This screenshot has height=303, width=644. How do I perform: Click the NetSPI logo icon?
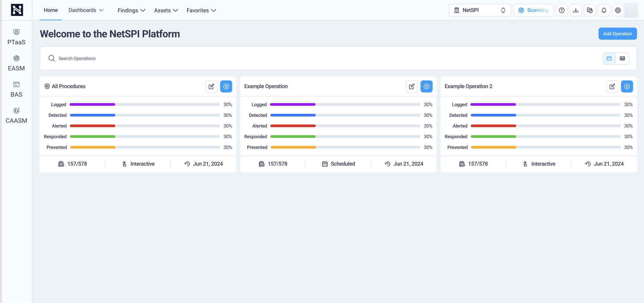(x=17, y=10)
